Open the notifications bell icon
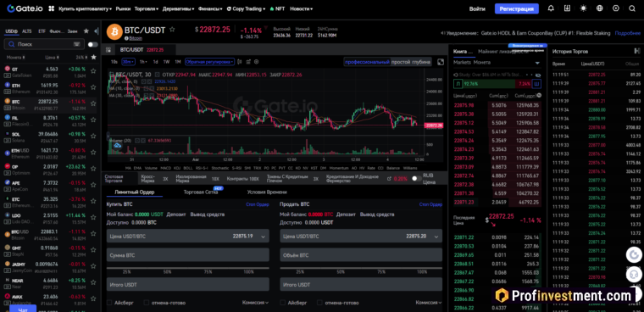Viewport: 644px width, 312px height. 551,8
